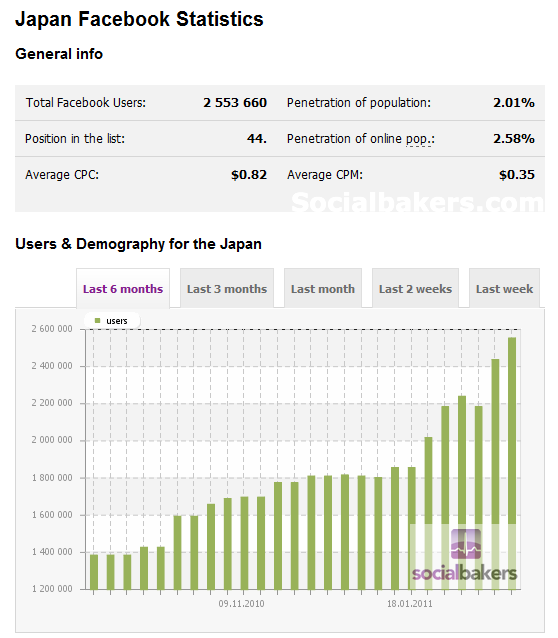Toggle the users legend entry
The image size is (558, 638).
point(112,321)
